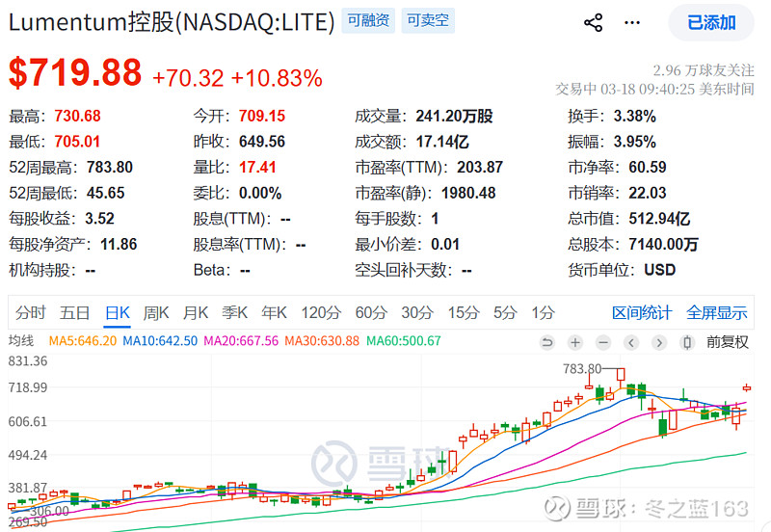
Task: Click the 783.80 high-price marker on chart
Action: click(x=582, y=368)
